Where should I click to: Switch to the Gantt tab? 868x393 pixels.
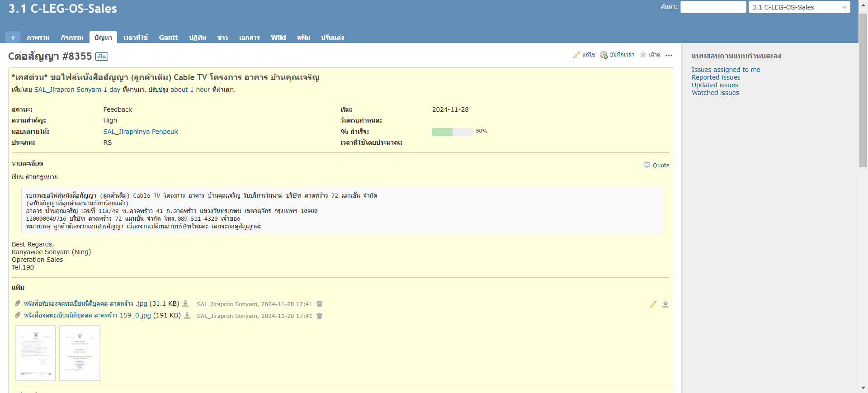(168, 38)
